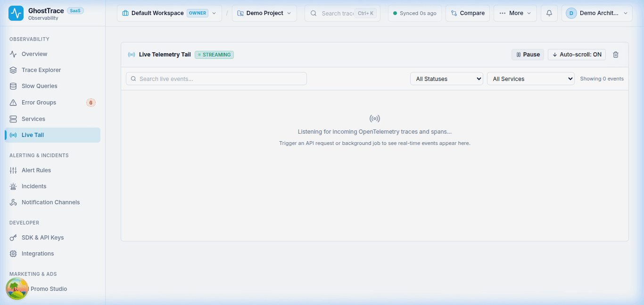The height and width of the screenshot is (305, 644).
Task: Focus the Search live events input
Action: point(216,79)
